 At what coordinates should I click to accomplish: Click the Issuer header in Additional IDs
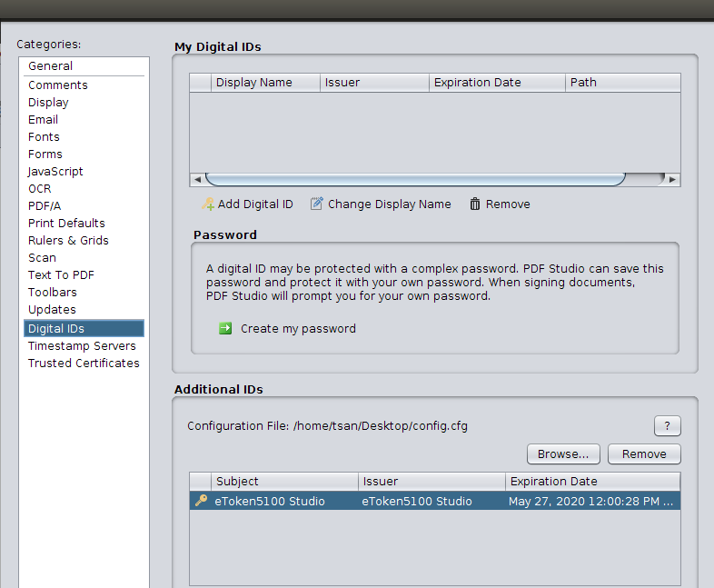[431, 482]
